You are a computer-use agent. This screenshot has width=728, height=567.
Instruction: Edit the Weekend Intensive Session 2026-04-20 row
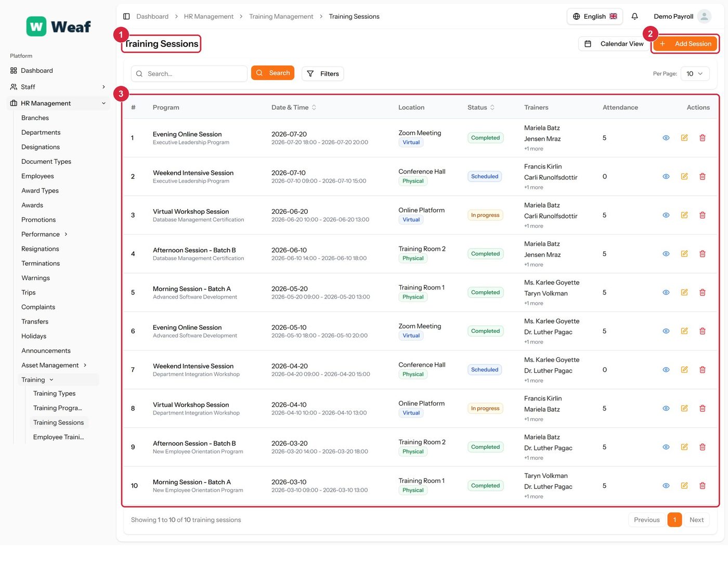tap(684, 370)
